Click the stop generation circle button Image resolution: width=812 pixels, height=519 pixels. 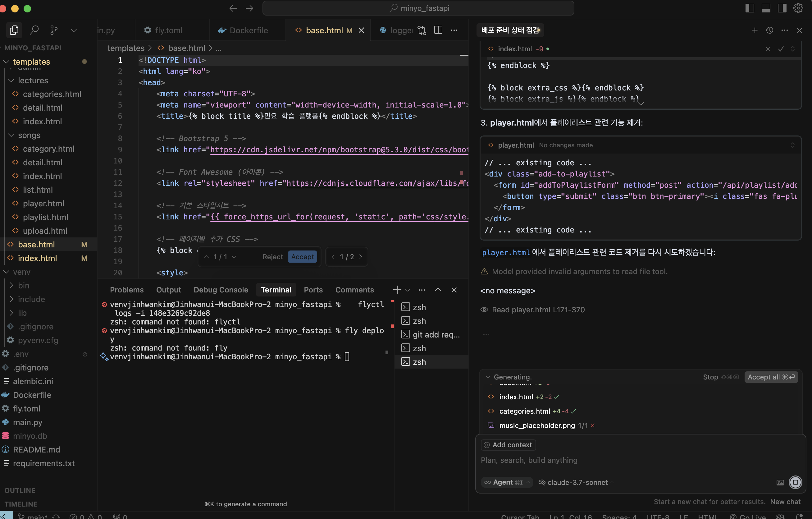pos(795,482)
